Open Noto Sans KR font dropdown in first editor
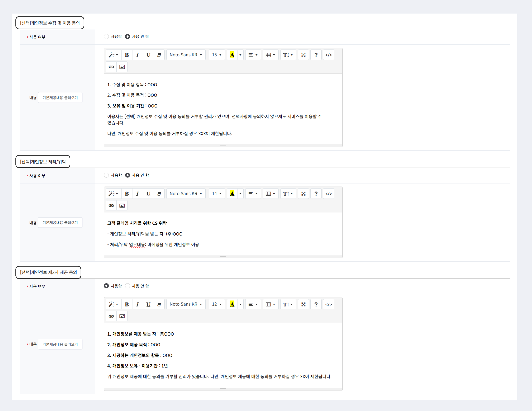Viewport: 532px width, 411px height. (x=186, y=55)
